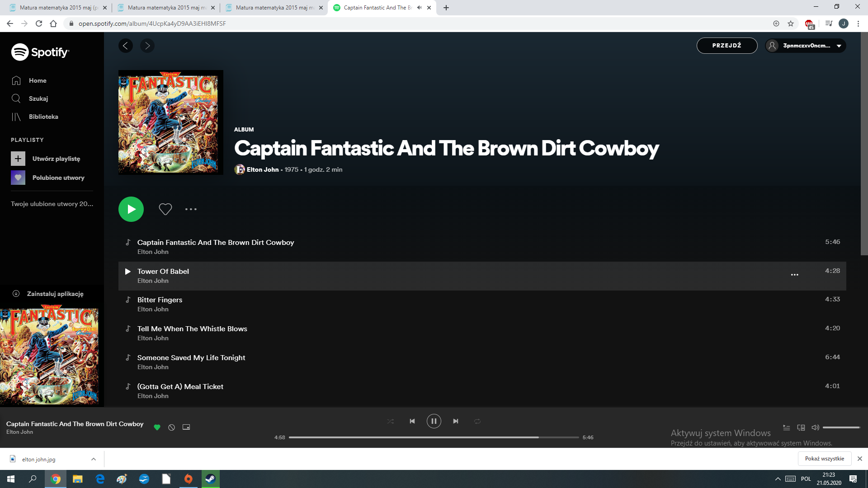
Task: Show hidden system tray icons
Action: (778, 479)
